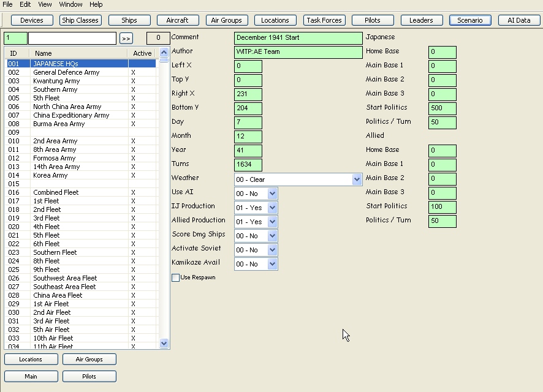
Task: Select the JAPANESE HQs list entry
Action: 61,63
